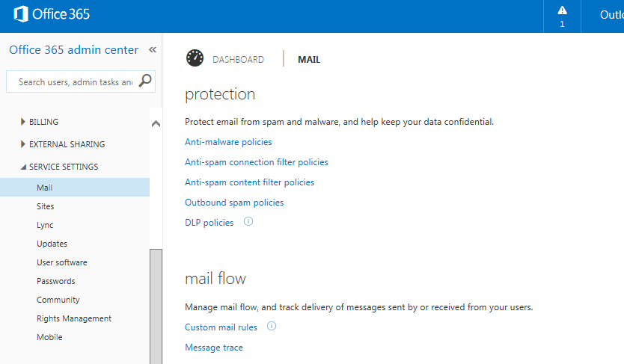Open Lync service settings
The height and width of the screenshot is (364, 624).
[x=45, y=225]
